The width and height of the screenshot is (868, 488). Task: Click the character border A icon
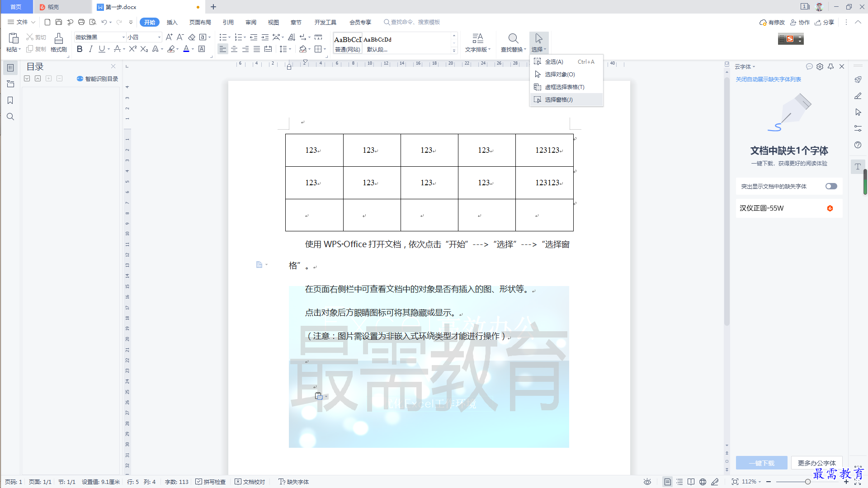[202, 49]
